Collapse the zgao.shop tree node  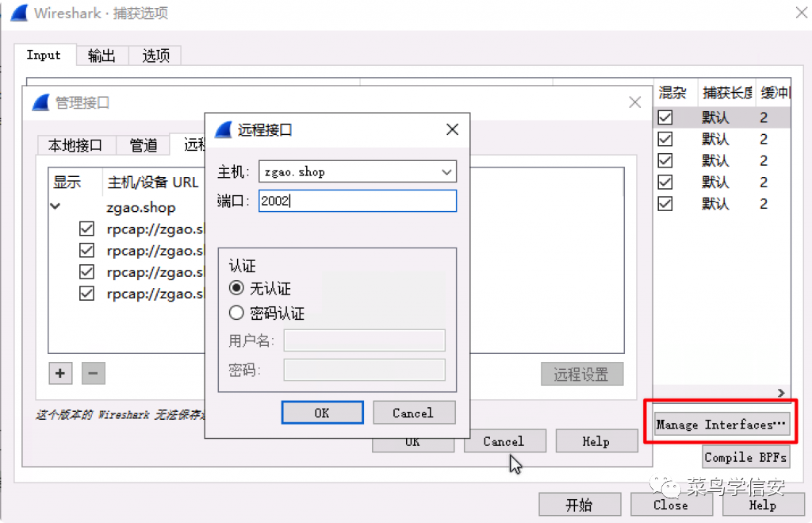[56, 206]
